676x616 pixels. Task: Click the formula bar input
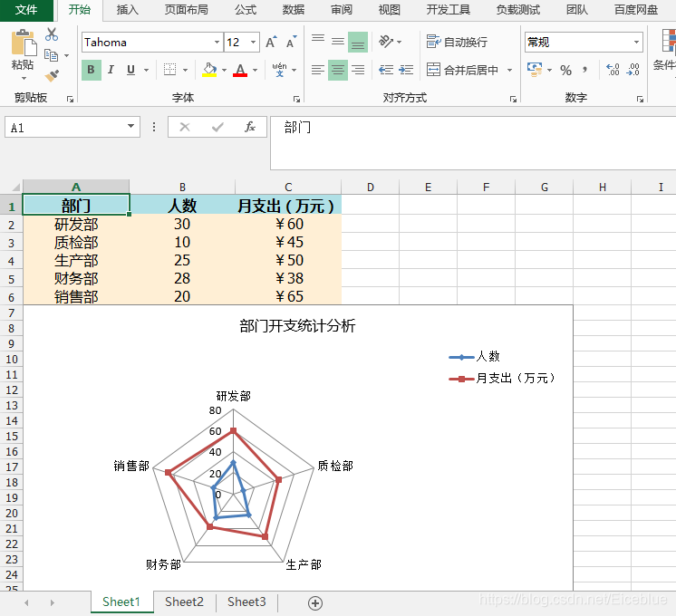[473, 143]
